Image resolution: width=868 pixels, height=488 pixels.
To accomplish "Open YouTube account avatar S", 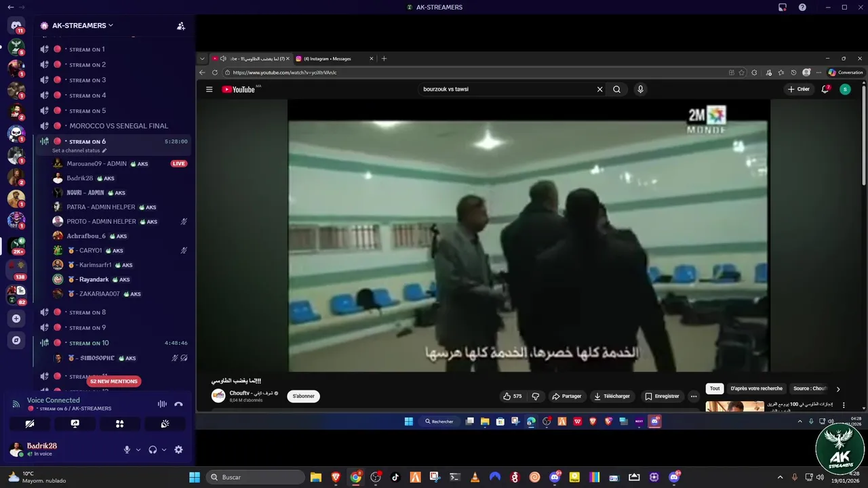I will [845, 89].
